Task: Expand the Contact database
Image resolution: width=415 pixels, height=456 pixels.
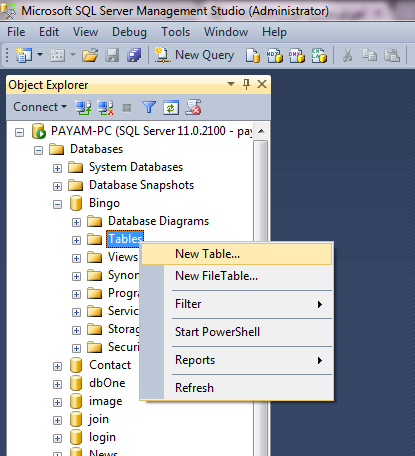Action: click(x=57, y=366)
